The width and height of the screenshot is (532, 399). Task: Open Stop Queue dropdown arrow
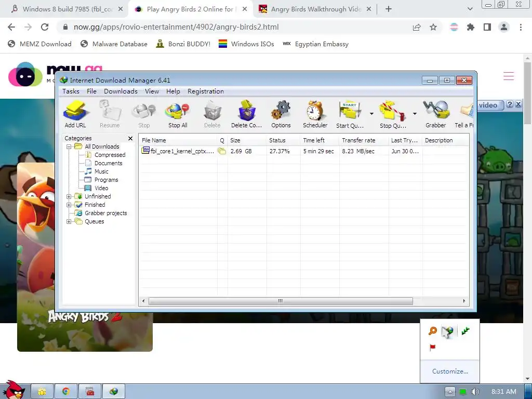click(x=415, y=114)
